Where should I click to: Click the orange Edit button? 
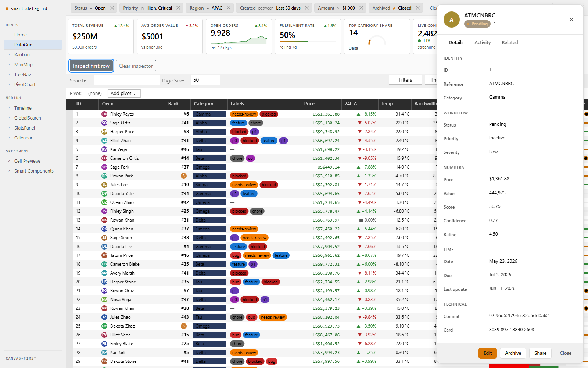[x=488, y=353]
